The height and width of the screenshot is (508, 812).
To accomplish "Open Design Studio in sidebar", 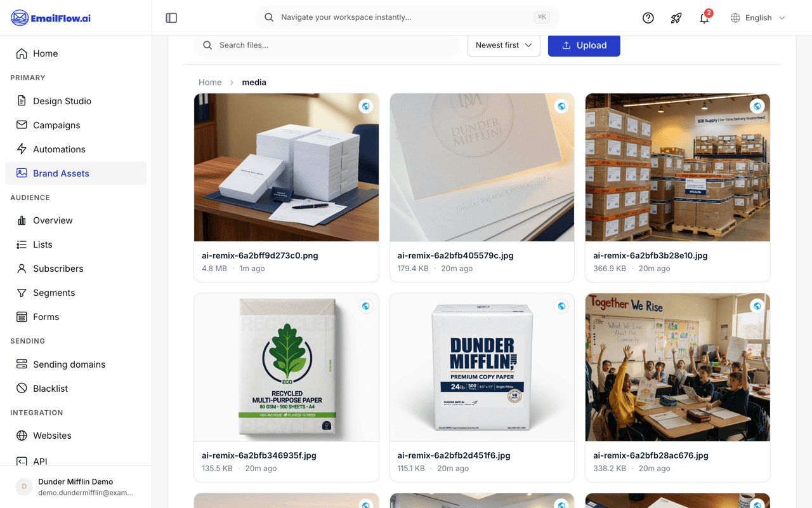I will [75, 101].
